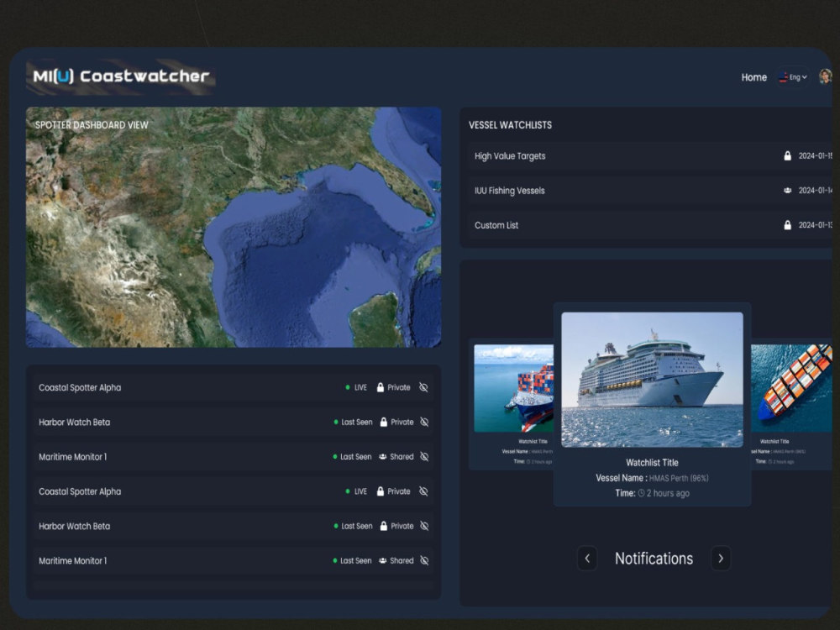Click the date on Custom List row
This screenshot has width=840, height=630.
[x=815, y=225]
